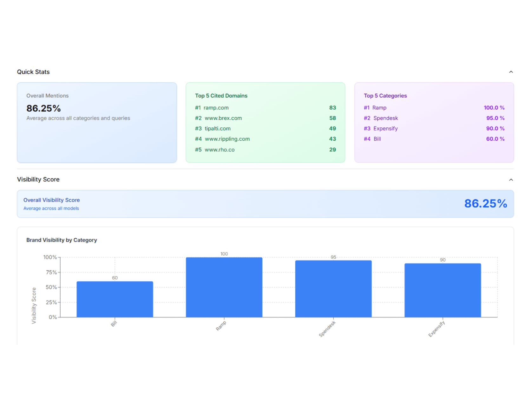Click the Average across all models label

(51, 208)
